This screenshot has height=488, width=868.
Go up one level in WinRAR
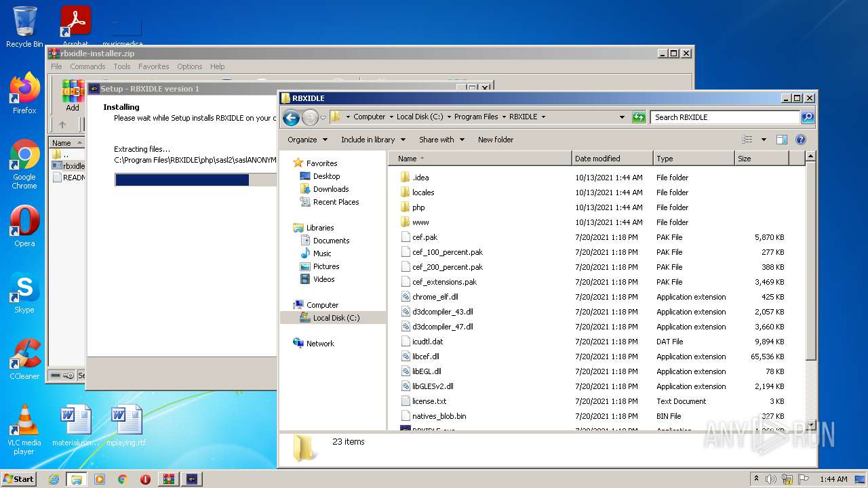click(62, 125)
